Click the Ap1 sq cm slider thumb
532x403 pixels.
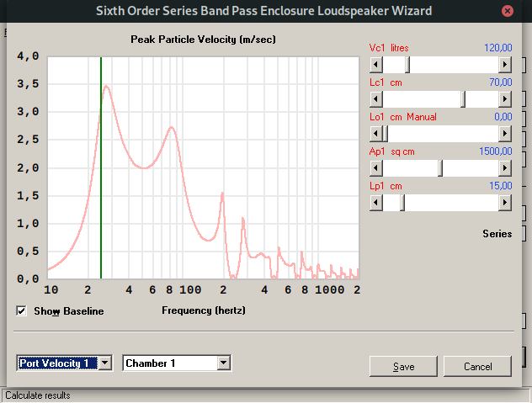440,168
